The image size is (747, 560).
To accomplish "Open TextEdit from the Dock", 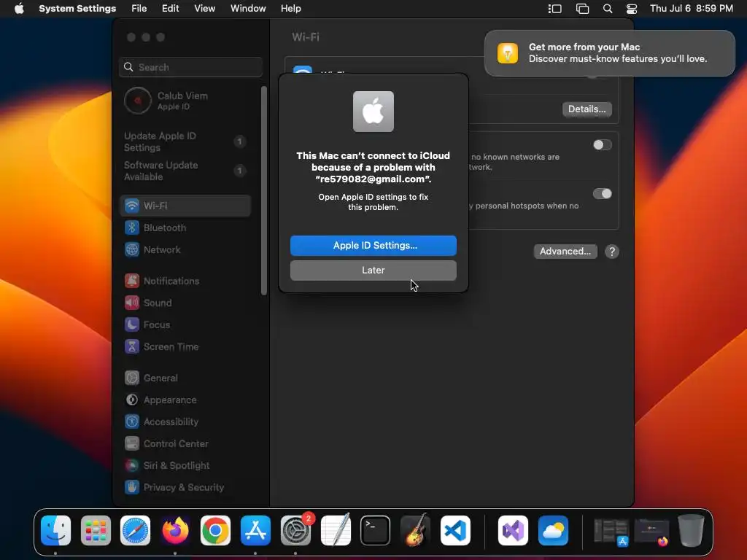I will click(x=336, y=530).
